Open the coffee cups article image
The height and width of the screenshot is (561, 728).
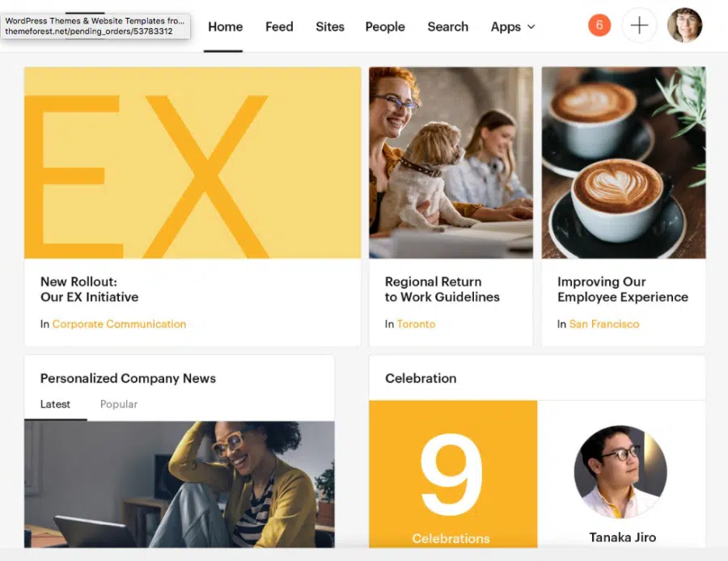click(x=624, y=162)
